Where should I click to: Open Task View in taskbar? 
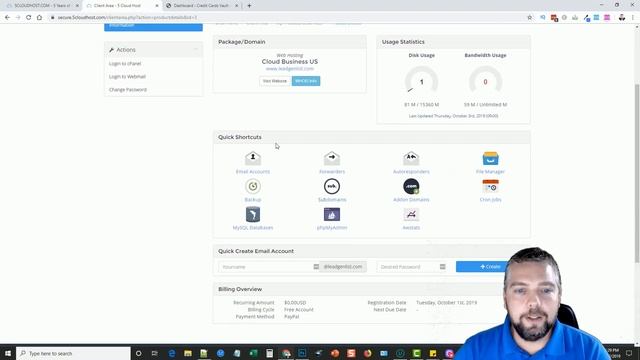tap(155, 353)
